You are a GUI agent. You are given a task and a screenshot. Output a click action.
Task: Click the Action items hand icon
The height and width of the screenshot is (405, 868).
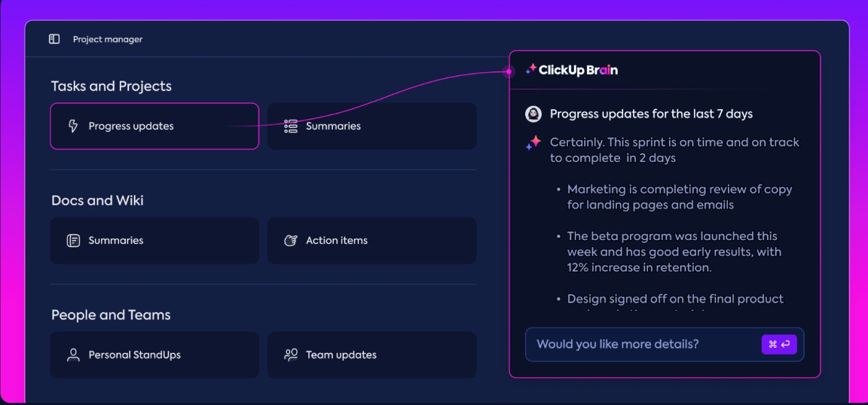click(291, 241)
